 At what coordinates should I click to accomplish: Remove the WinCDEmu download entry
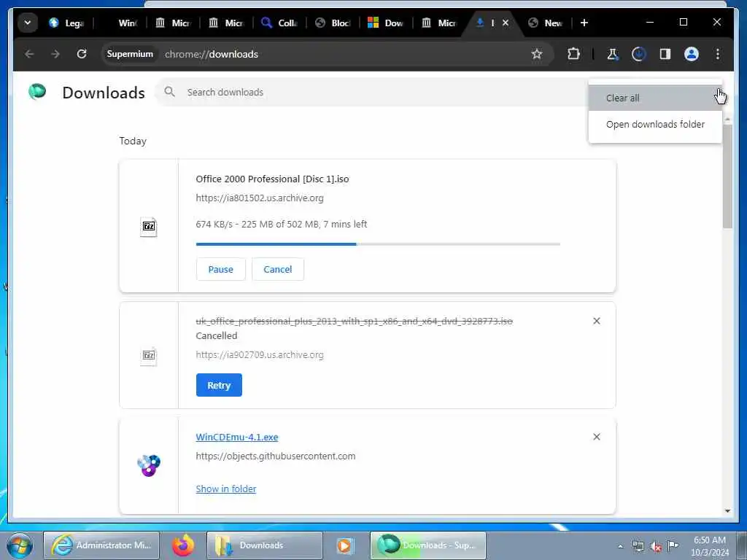point(597,437)
